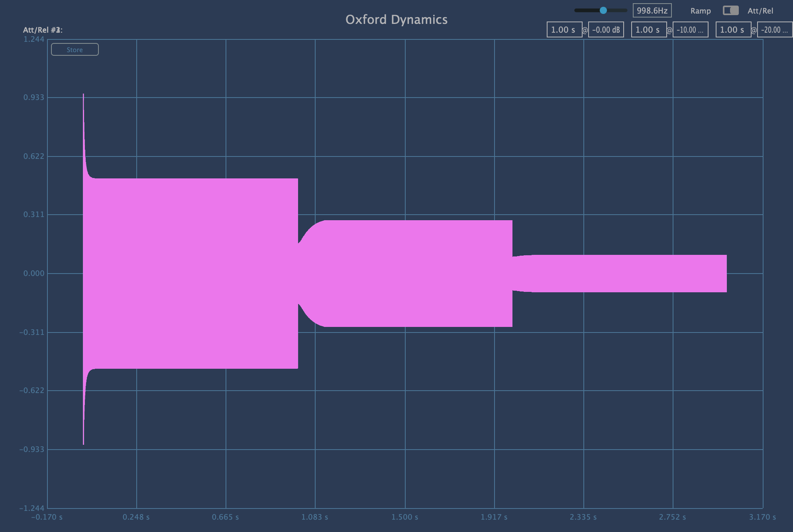Toggle the Ramp / Att/Rel switch
The image size is (793, 532).
click(730, 10)
